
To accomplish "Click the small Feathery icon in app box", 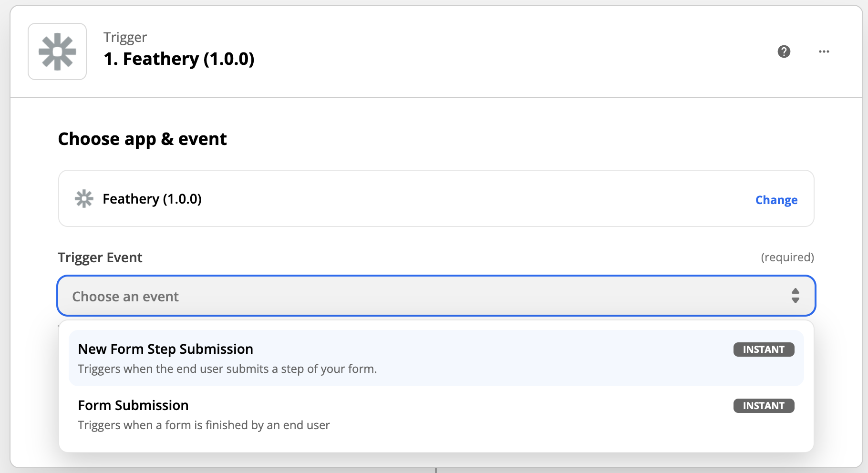I will coord(84,199).
